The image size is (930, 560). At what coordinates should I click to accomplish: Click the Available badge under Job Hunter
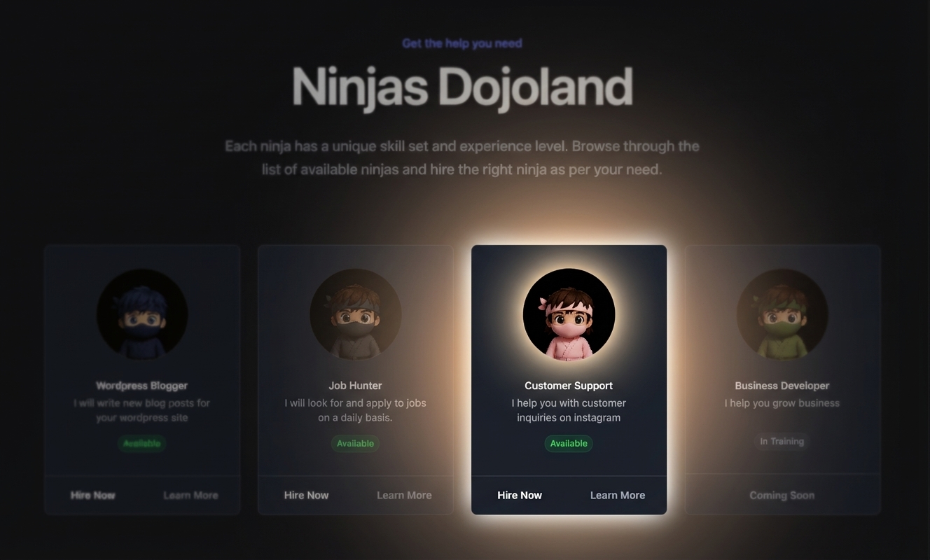(356, 443)
